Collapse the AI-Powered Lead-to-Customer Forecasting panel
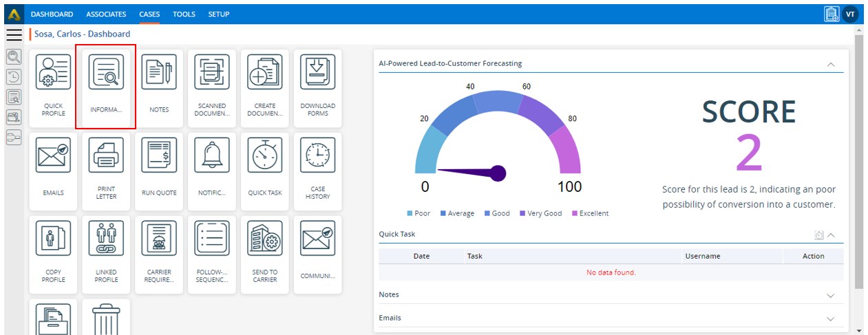The image size is (868, 335). point(831,64)
